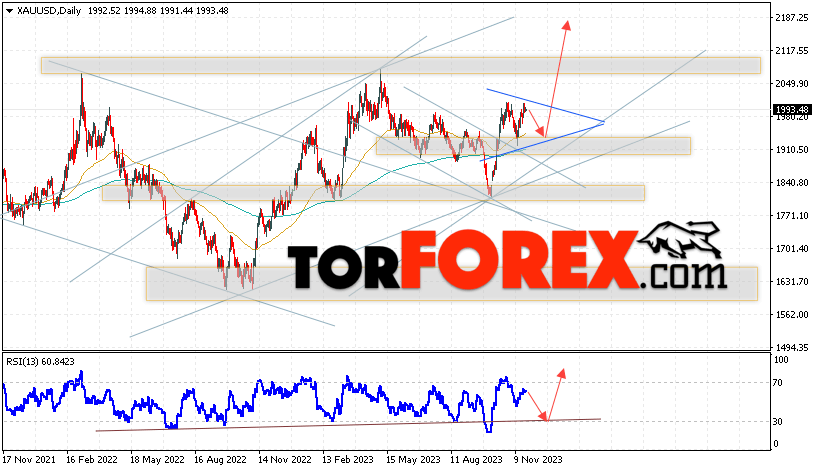Select the 1840.80 price axis label
The image size is (816, 471).
pyautogui.click(x=792, y=183)
